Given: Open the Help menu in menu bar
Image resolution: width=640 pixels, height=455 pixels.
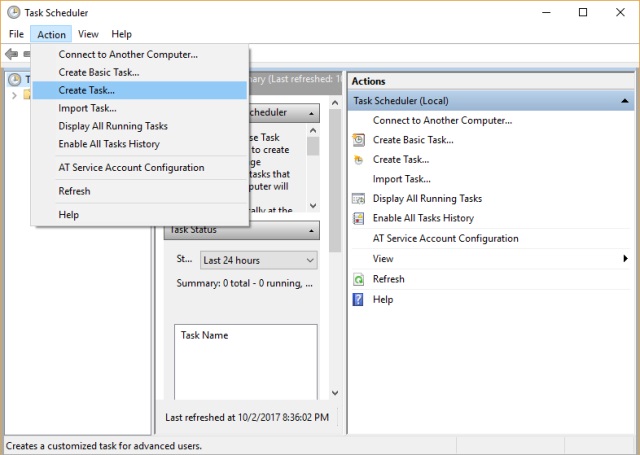Looking at the screenshot, I should pyautogui.click(x=121, y=34).
